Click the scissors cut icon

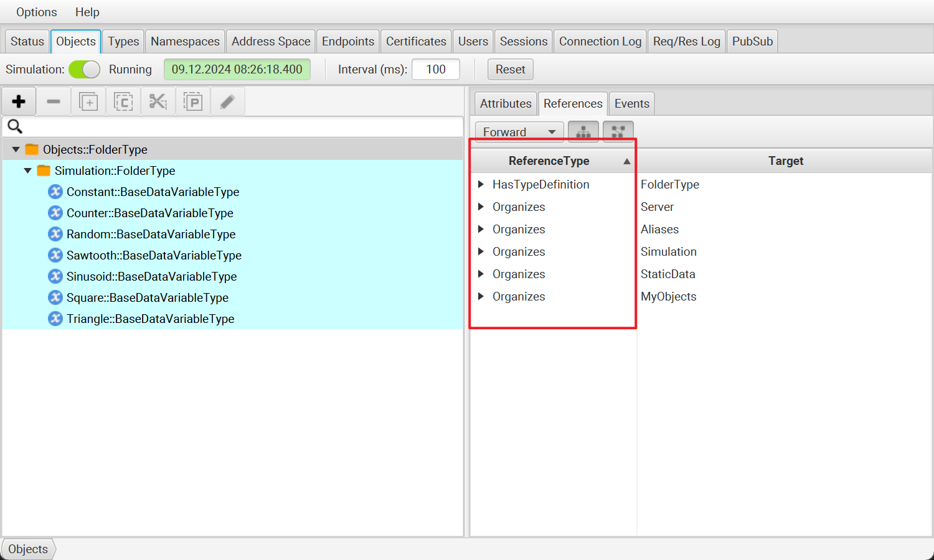(x=158, y=101)
